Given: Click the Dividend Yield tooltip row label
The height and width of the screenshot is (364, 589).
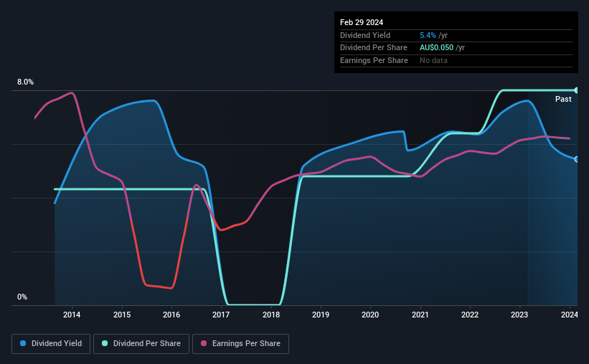Looking at the screenshot, I should tap(365, 35).
